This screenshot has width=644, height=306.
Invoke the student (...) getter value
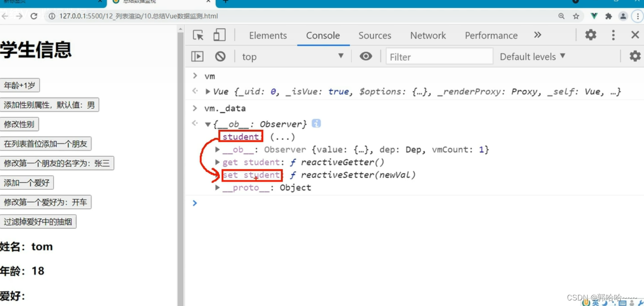click(x=282, y=137)
